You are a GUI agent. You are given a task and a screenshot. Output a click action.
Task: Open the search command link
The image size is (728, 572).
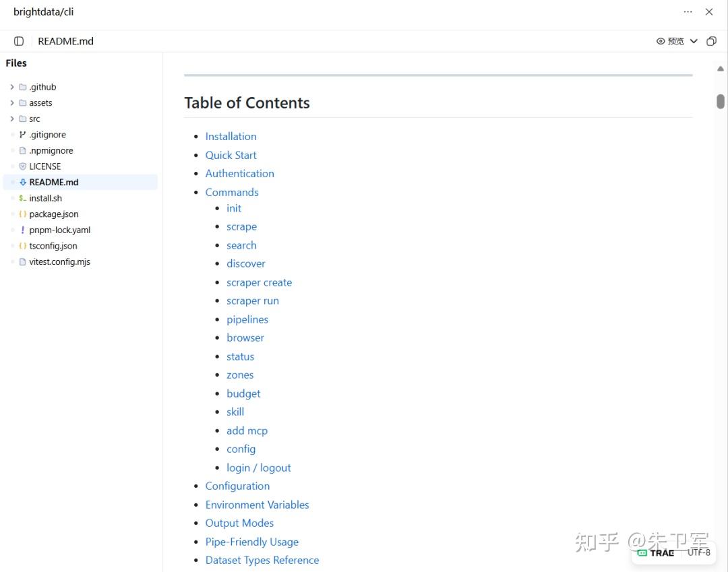coord(241,245)
